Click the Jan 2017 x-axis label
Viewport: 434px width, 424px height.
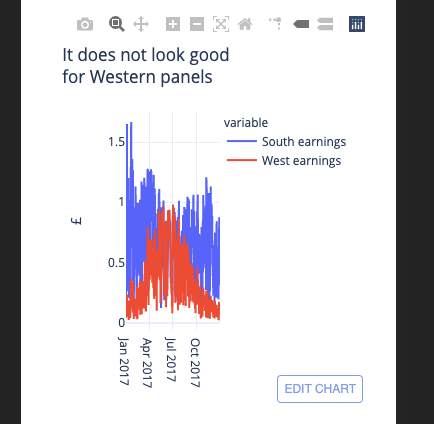(124, 361)
